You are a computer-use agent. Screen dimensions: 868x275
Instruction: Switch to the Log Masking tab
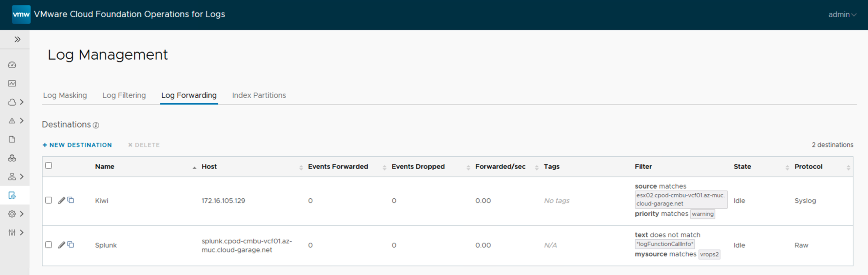click(65, 95)
